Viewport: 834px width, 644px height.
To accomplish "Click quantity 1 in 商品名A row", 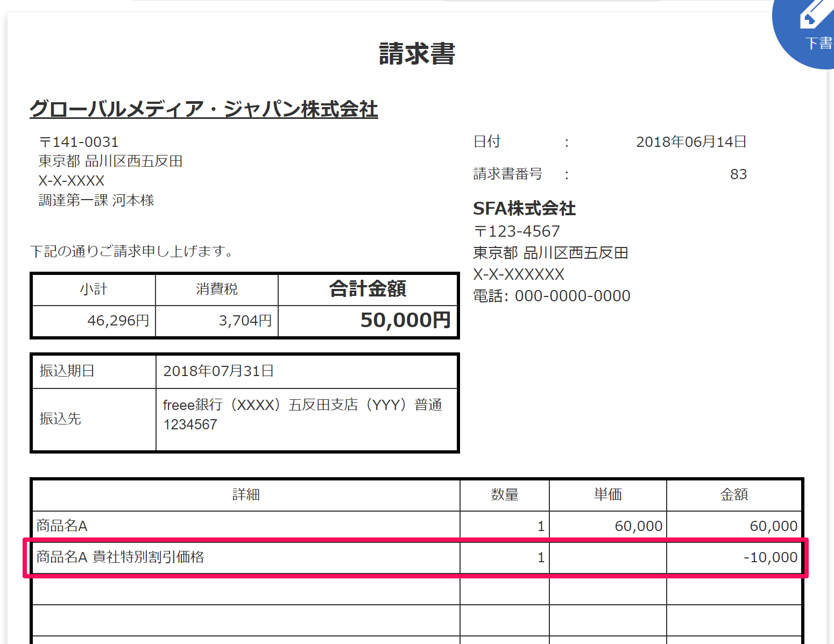I will [x=541, y=526].
